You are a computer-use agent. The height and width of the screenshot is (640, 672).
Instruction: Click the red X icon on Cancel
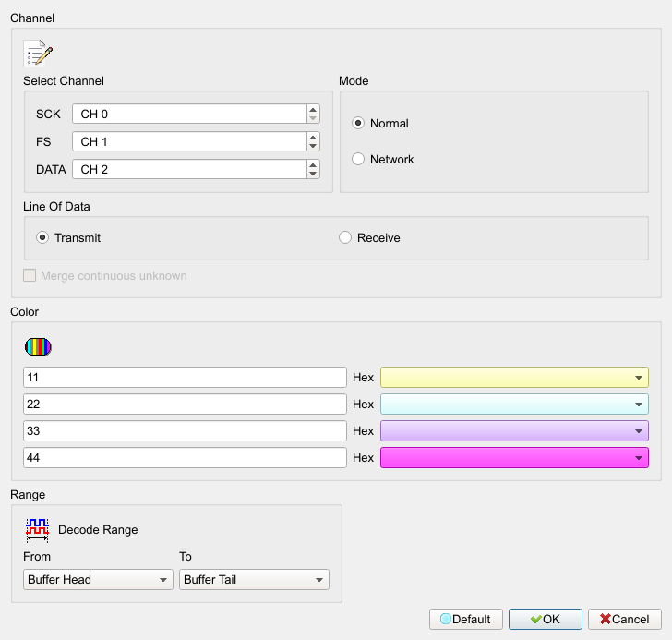[x=606, y=619]
